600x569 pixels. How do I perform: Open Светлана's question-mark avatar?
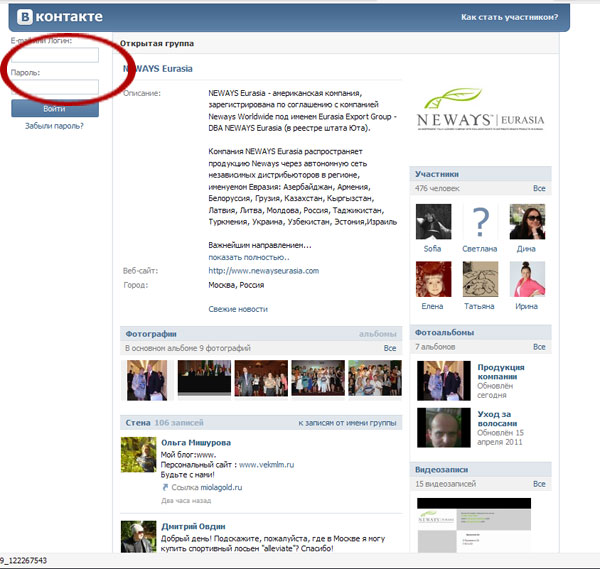pyautogui.click(x=481, y=222)
